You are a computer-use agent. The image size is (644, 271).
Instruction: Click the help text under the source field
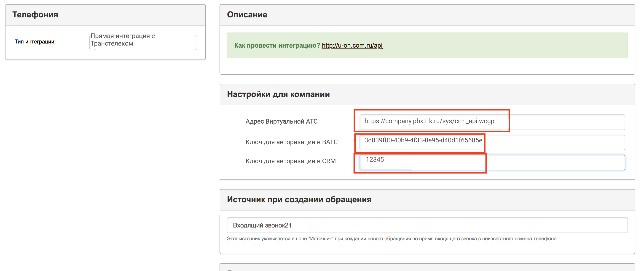pos(391,238)
